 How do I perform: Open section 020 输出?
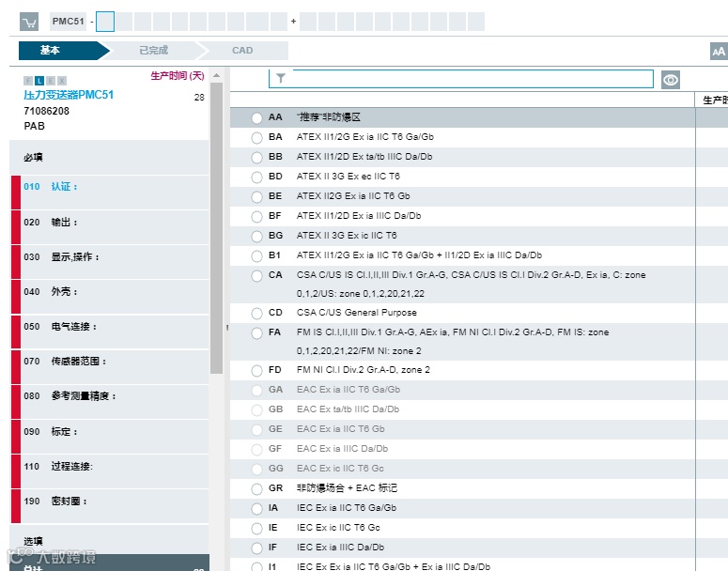tap(110, 227)
